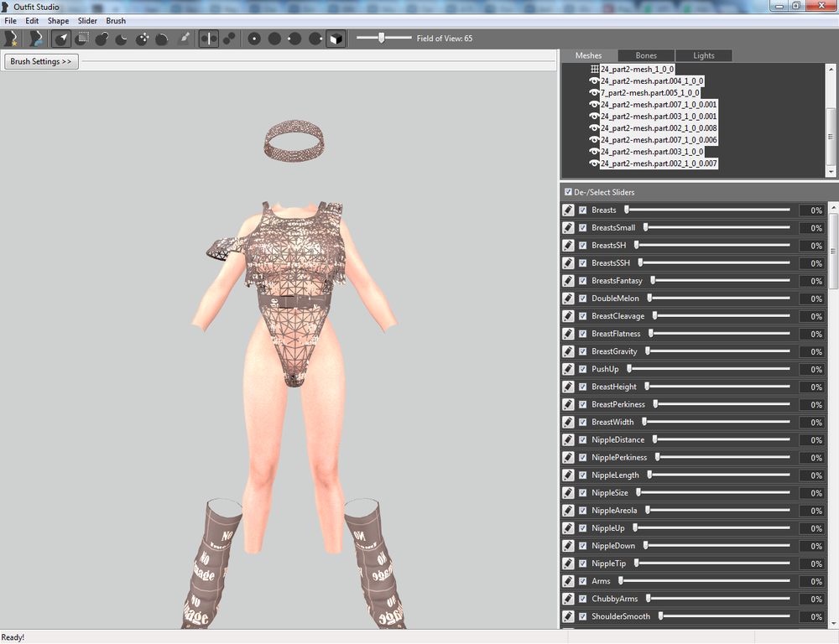Screen dimensions: 839x644
Task: Open the Slider menu
Action: pos(87,21)
